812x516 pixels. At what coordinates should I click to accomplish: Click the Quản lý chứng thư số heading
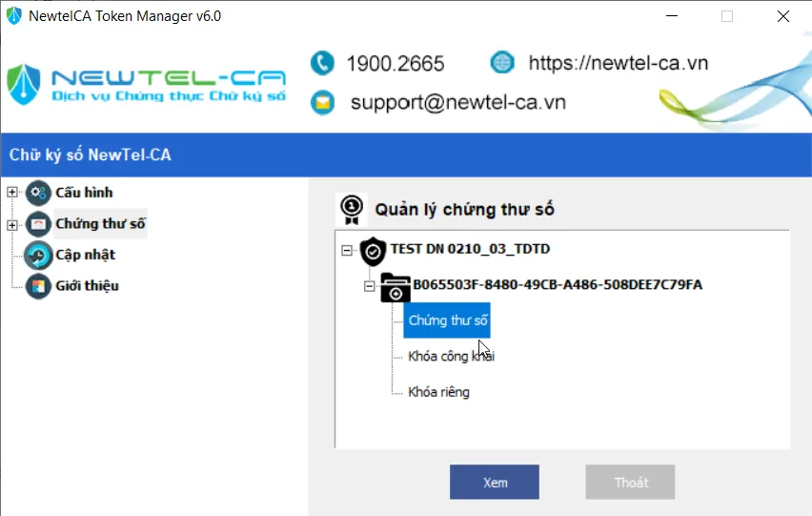tap(464, 209)
